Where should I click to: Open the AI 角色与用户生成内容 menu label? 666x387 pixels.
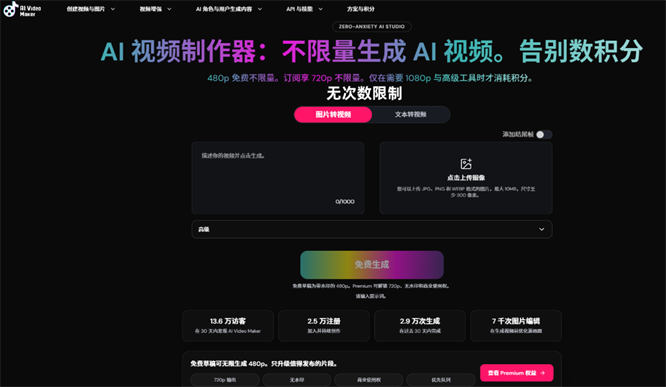[x=224, y=9]
